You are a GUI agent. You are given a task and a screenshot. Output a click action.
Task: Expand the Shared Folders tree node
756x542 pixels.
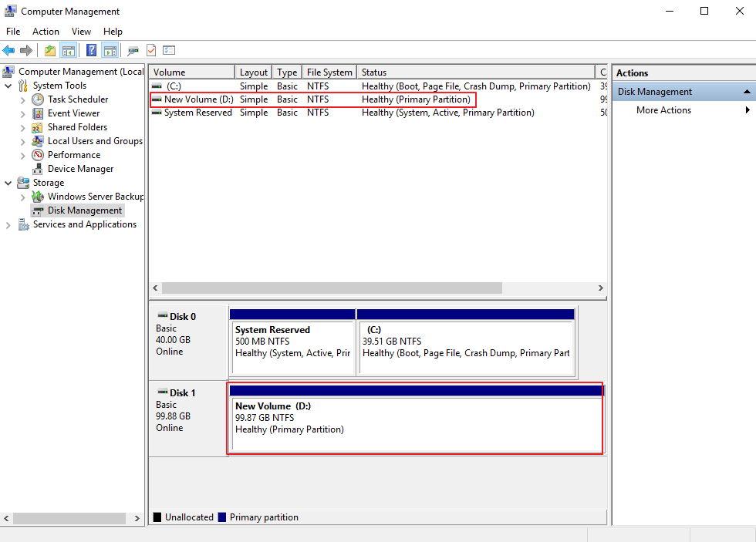click(x=22, y=128)
